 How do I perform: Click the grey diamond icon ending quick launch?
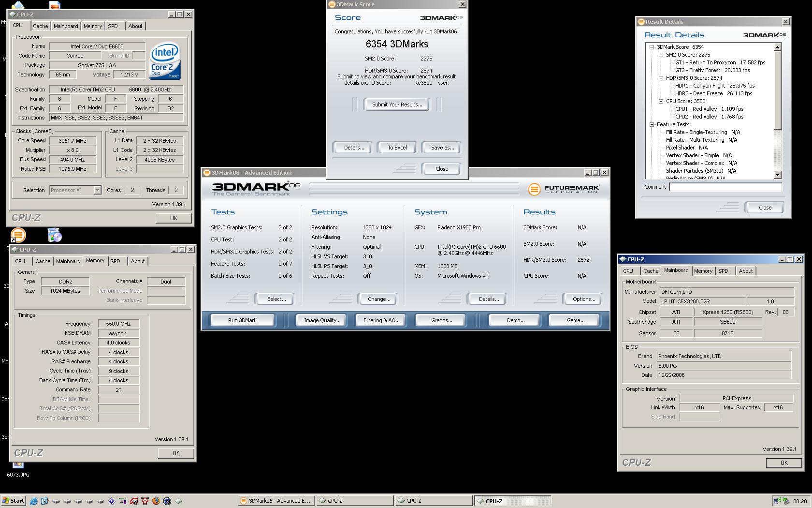click(178, 501)
